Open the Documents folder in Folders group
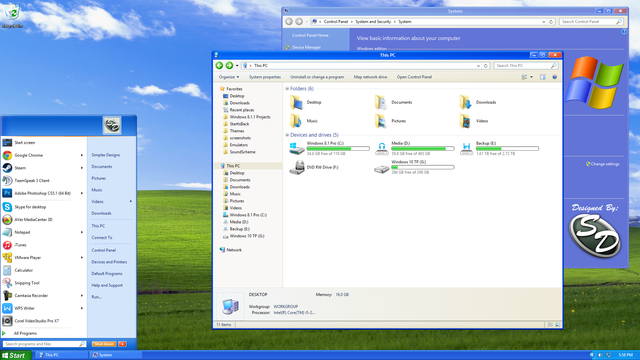This screenshot has width=640, height=360. point(393,102)
